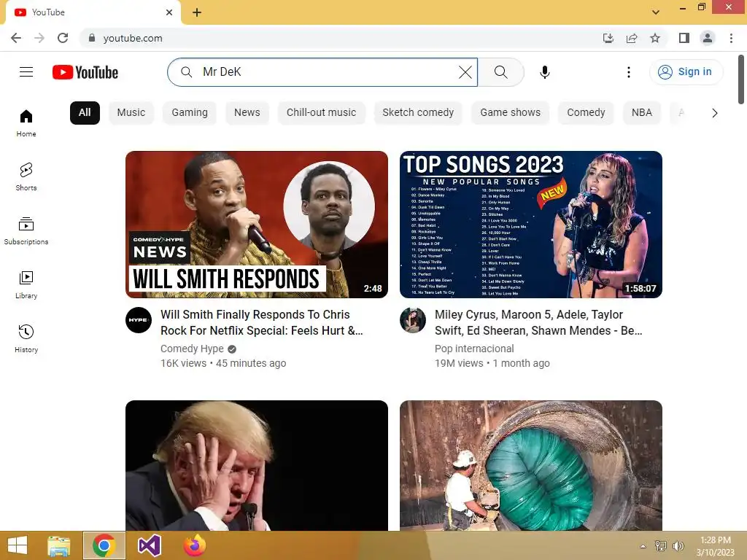Click the magnifier search button
747x560 pixels.
[x=500, y=72]
